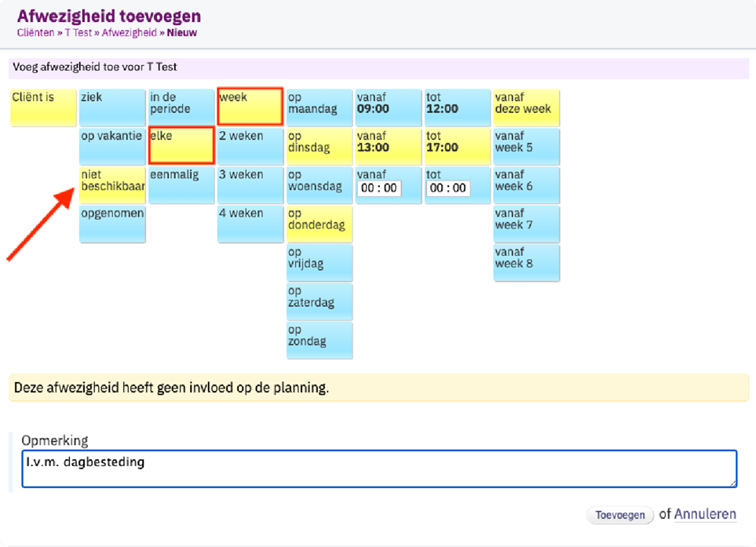756x547 pixels.
Task: Click the Annuleren link
Action: 705,514
